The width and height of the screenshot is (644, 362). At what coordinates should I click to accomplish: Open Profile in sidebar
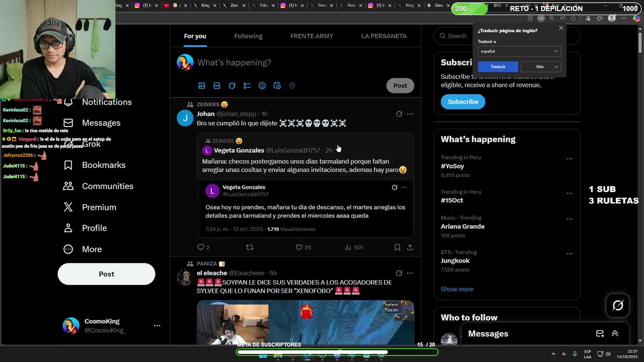click(85, 228)
